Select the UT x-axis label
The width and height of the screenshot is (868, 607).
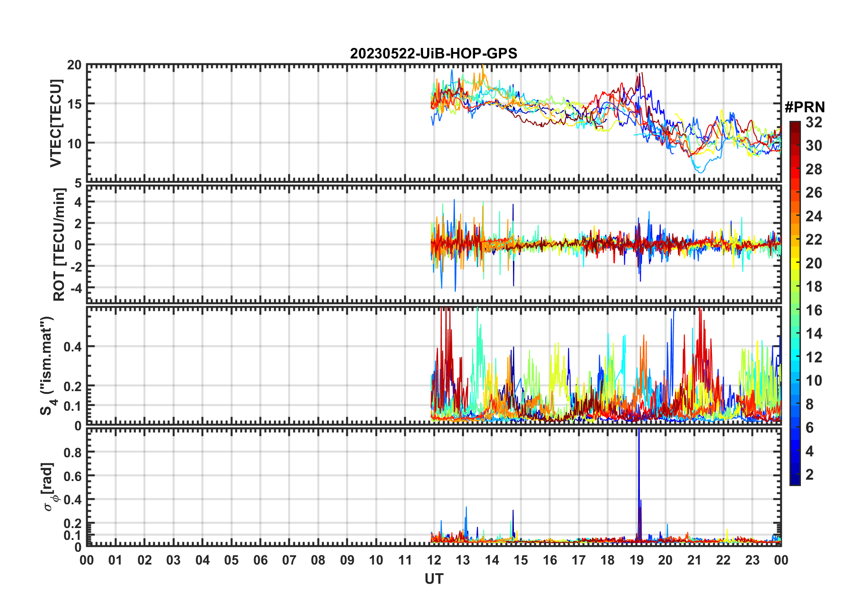[434, 579]
